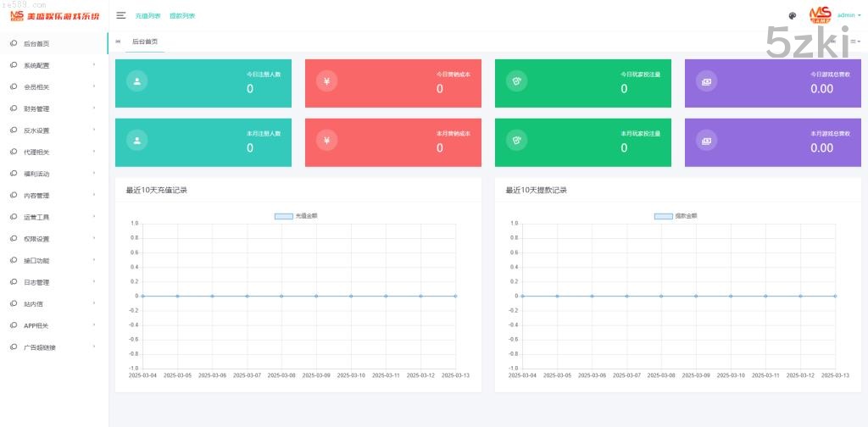The image size is (868, 427).
Task: Toggle the 提款金额 legend series
Action: [x=676, y=216]
